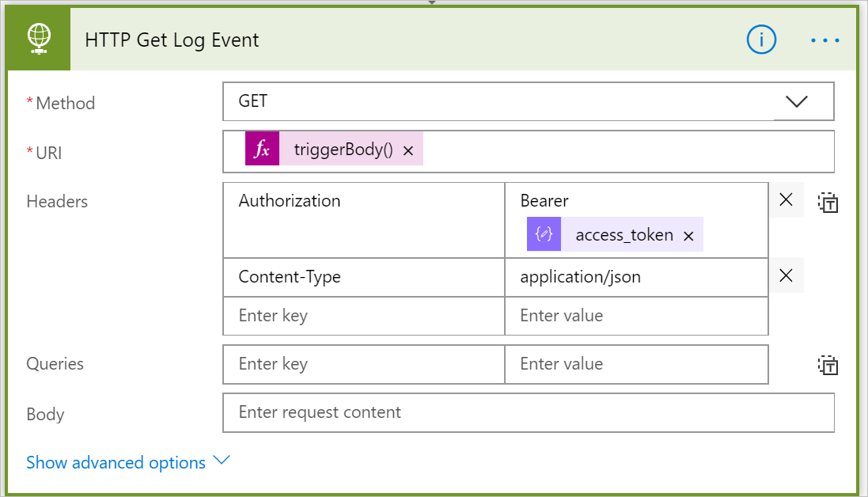Switch Headers to text mode
868x497 pixels.
[828, 203]
